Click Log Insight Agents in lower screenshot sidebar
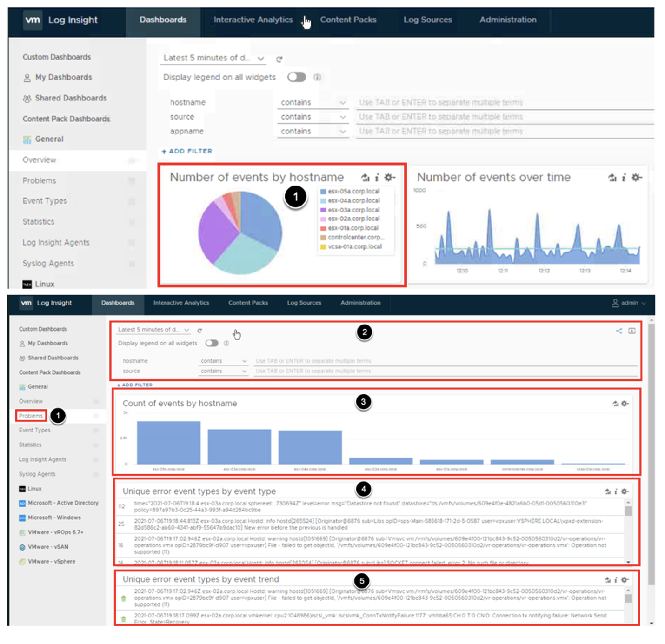 pos(42,459)
